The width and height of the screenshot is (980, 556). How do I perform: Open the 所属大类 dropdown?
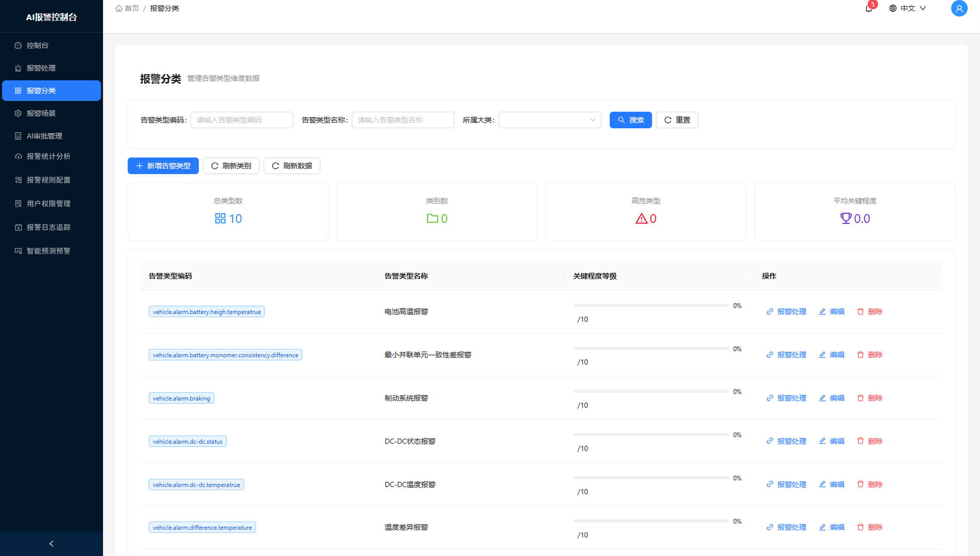coord(549,120)
